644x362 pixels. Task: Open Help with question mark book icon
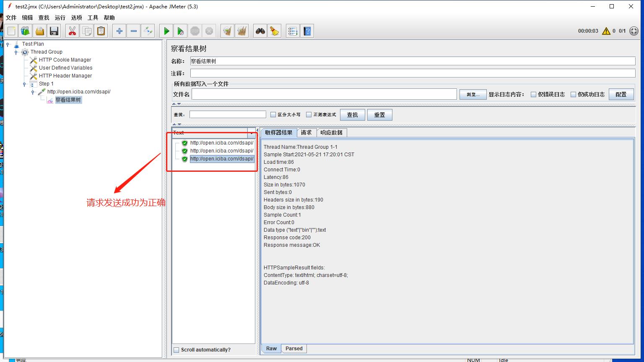pos(307,31)
